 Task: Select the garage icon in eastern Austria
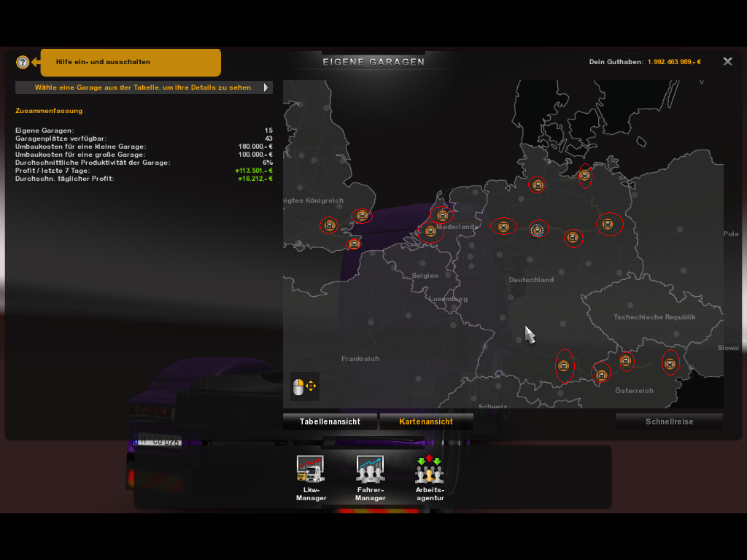coord(670,365)
